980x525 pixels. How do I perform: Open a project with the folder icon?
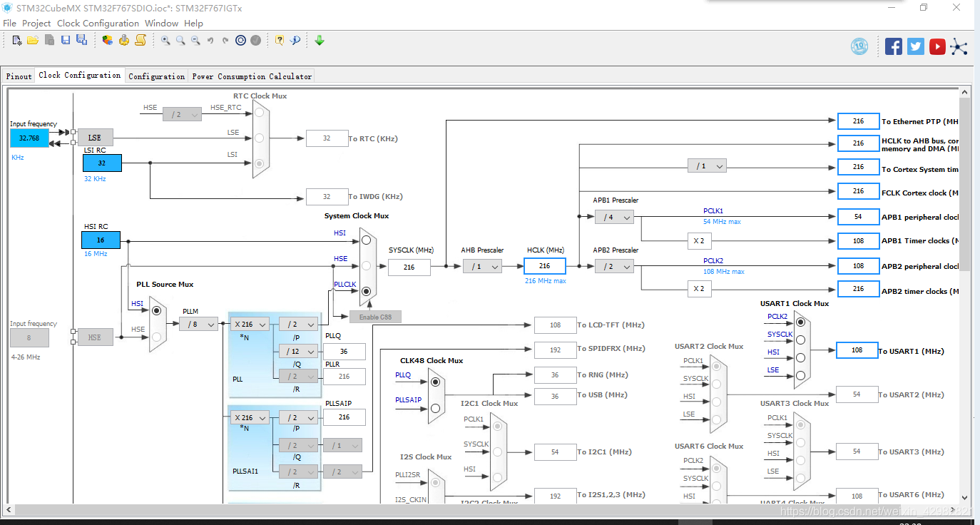33,41
